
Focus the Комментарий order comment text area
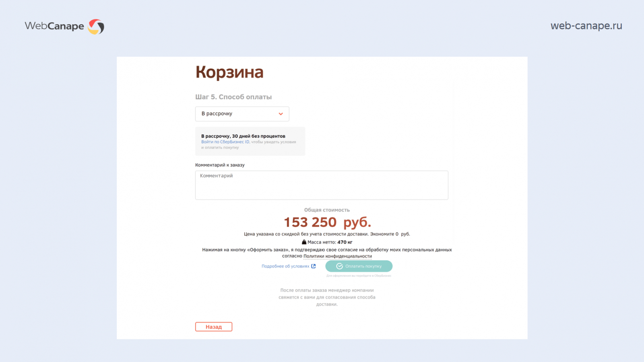(321, 185)
